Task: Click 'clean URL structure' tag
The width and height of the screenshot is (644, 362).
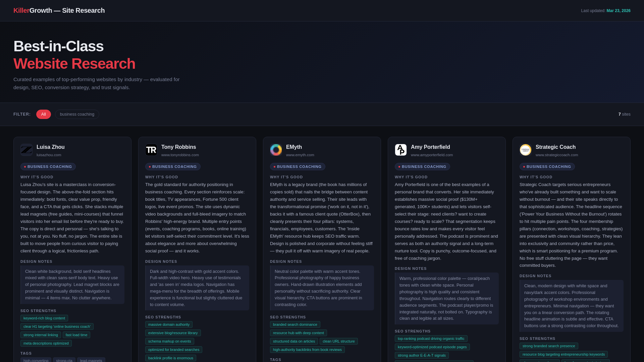Action: [339, 341]
